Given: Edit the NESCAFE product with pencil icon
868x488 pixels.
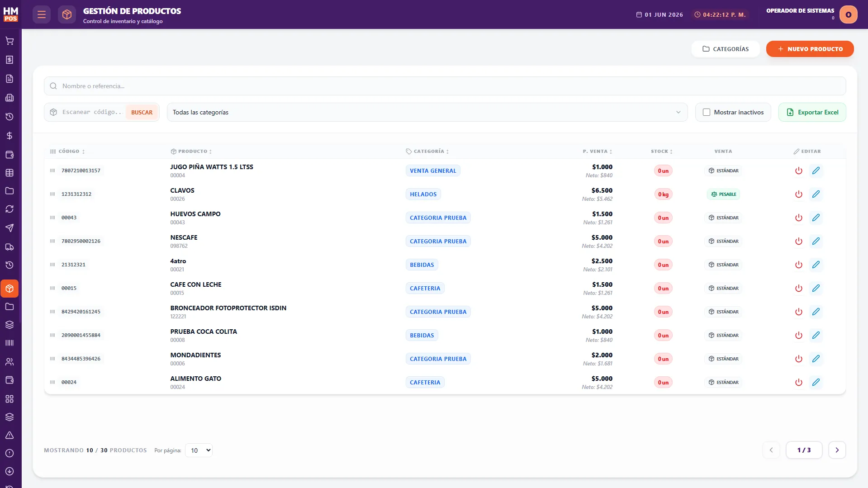Looking at the screenshot, I should click(816, 241).
